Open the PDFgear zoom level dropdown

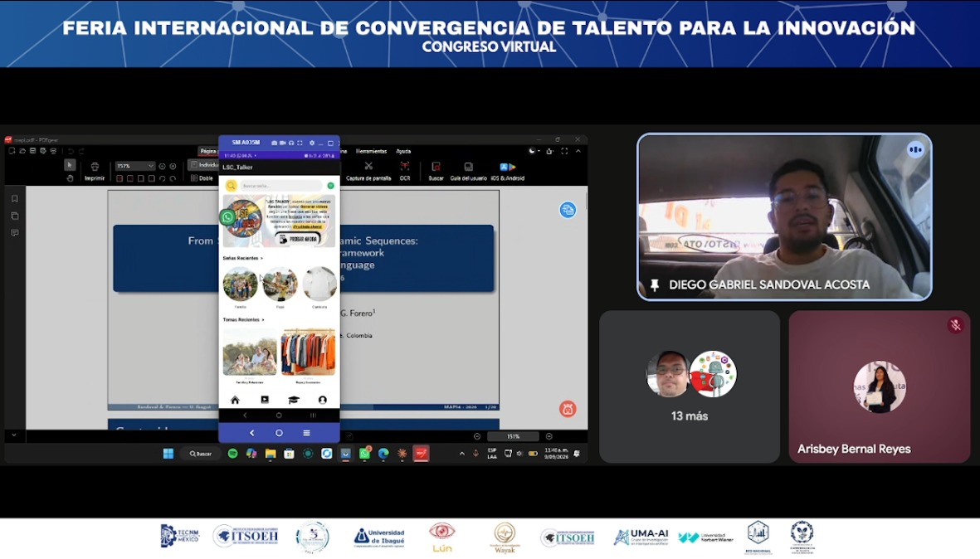134,166
